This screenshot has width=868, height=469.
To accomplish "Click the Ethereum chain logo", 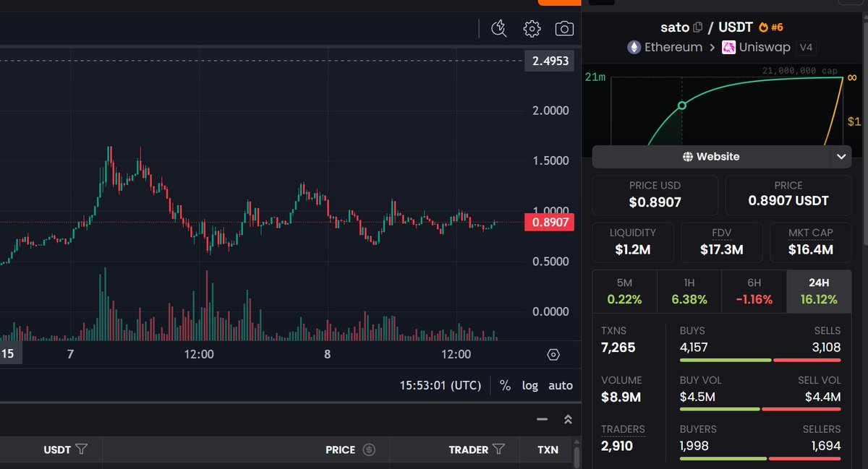I will (634, 48).
